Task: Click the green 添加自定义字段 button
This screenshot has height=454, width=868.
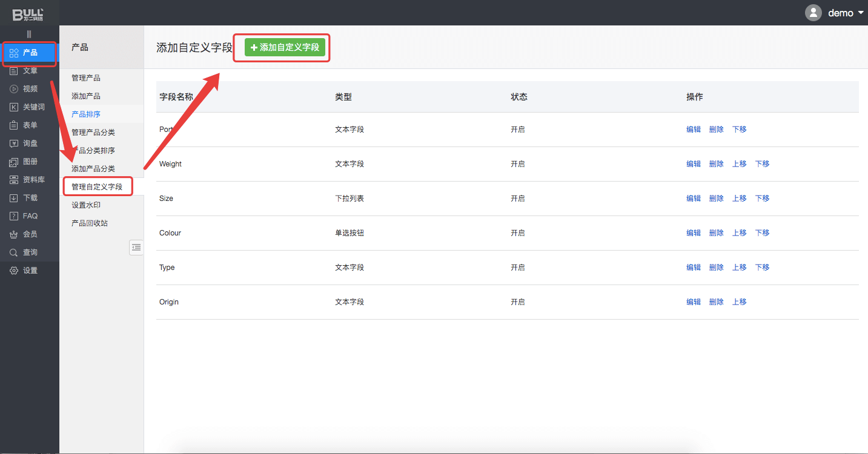Action: [285, 47]
